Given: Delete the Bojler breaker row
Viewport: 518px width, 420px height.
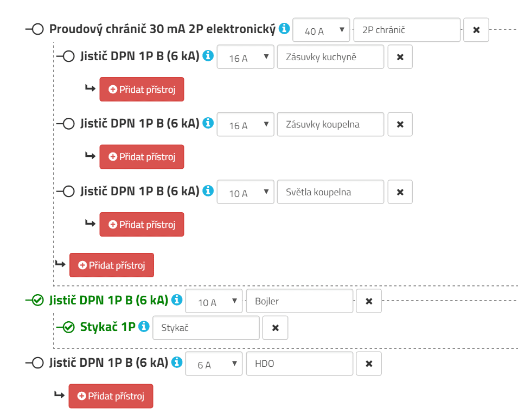Looking at the screenshot, I should click(369, 301).
